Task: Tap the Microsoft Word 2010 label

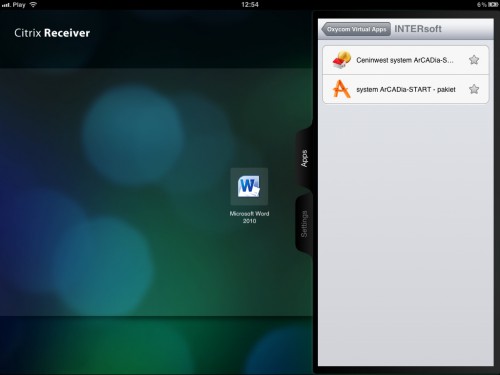Action: tap(249, 217)
